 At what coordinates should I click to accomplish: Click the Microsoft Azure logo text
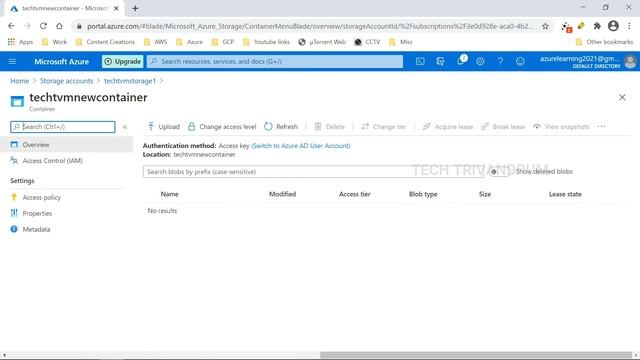[62, 62]
